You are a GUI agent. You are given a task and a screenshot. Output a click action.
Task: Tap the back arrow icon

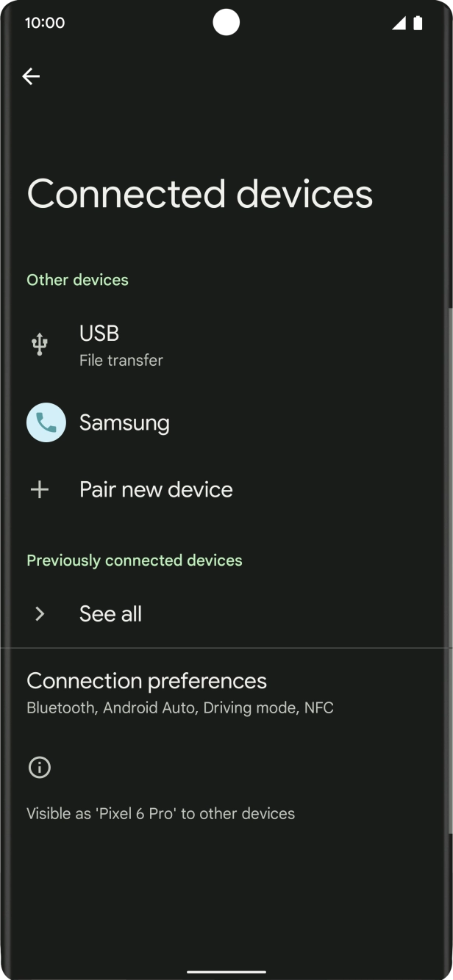click(x=31, y=76)
